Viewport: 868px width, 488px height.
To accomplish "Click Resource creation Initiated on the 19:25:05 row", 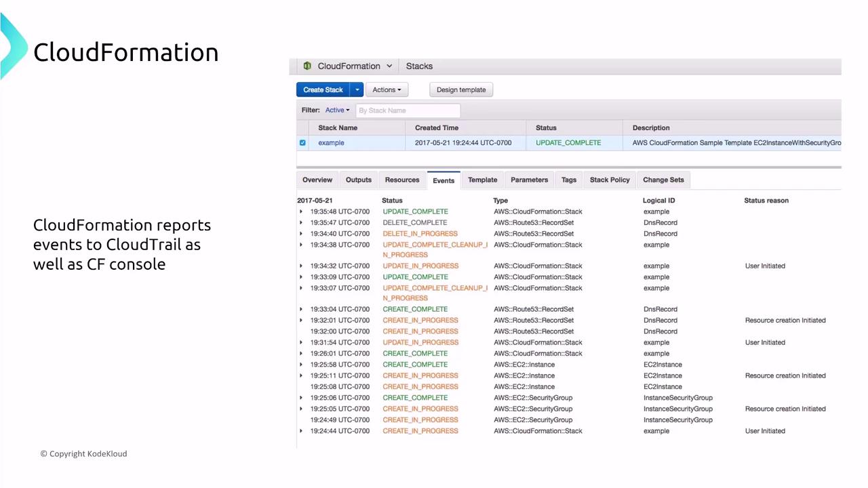I will [785, 409].
